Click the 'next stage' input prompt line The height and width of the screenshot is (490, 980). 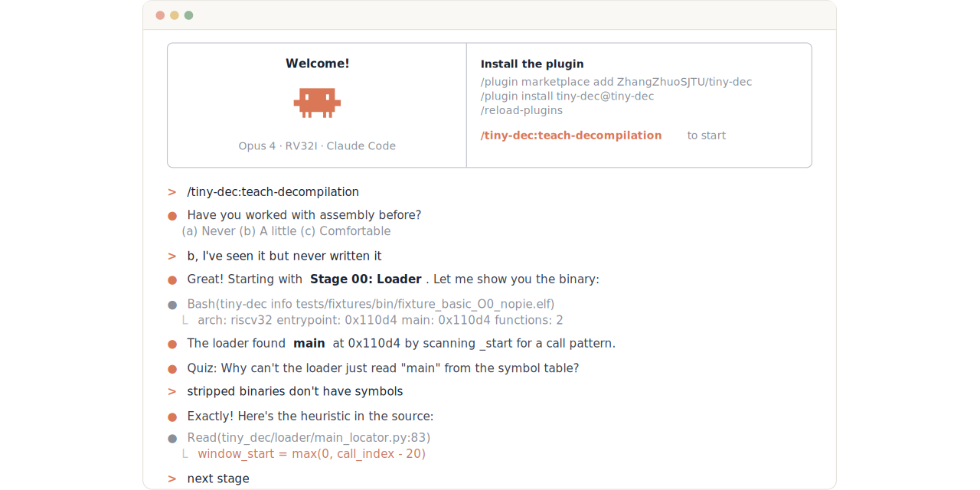pyautogui.click(x=218, y=479)
